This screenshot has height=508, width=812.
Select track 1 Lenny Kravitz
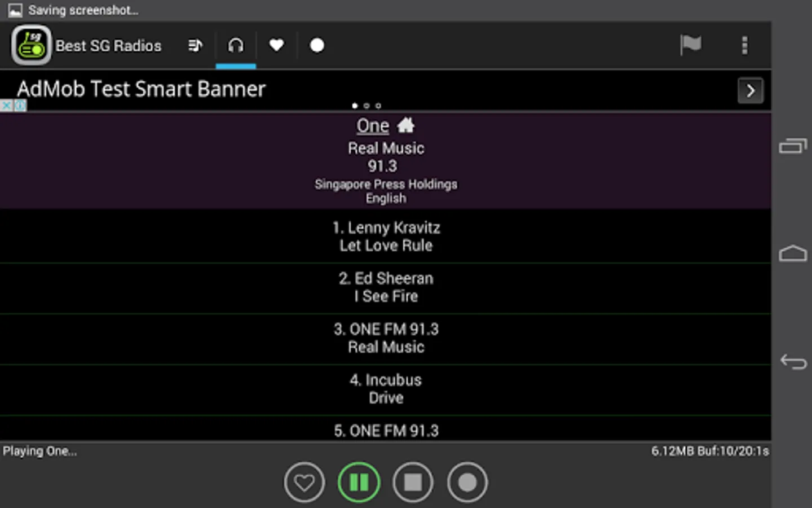pyautogui.click(x=386, y=237)
